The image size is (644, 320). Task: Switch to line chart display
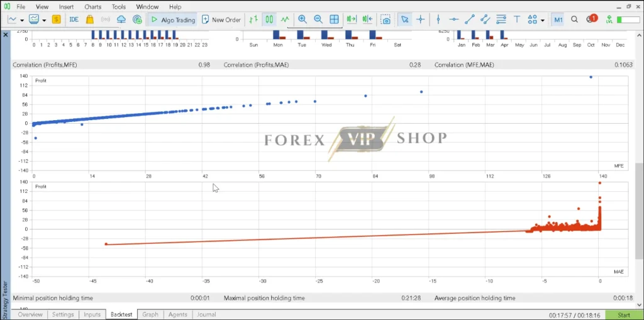[x=285, y=19]
